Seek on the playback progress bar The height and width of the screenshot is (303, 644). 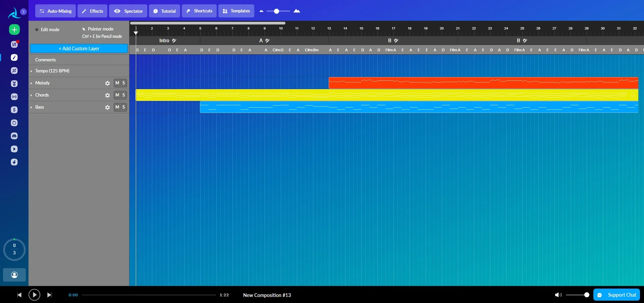click(149, 295)
